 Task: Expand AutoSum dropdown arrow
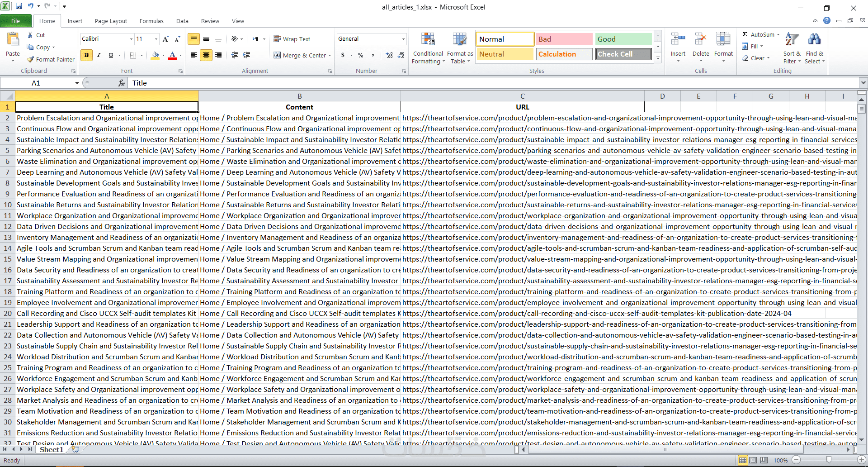coord(778,35)
